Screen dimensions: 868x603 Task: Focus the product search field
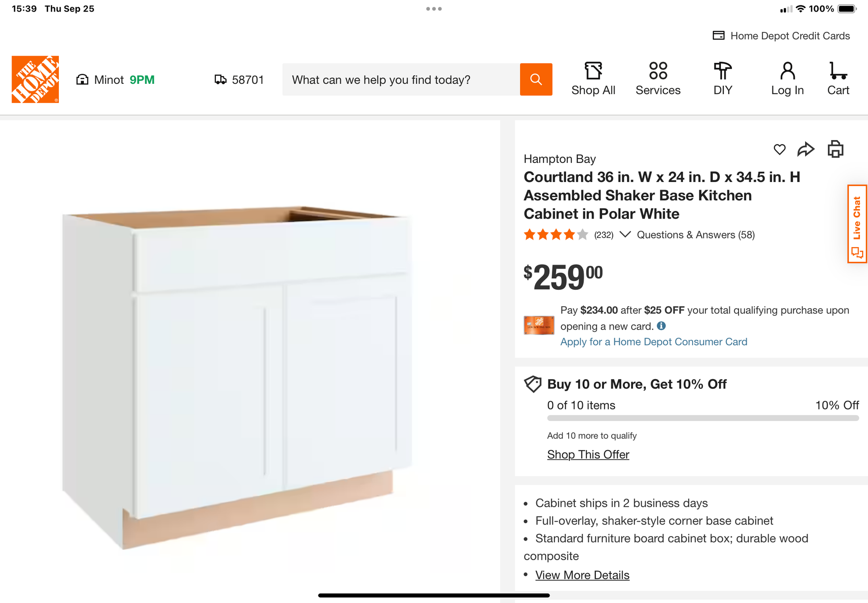[401, 79]
